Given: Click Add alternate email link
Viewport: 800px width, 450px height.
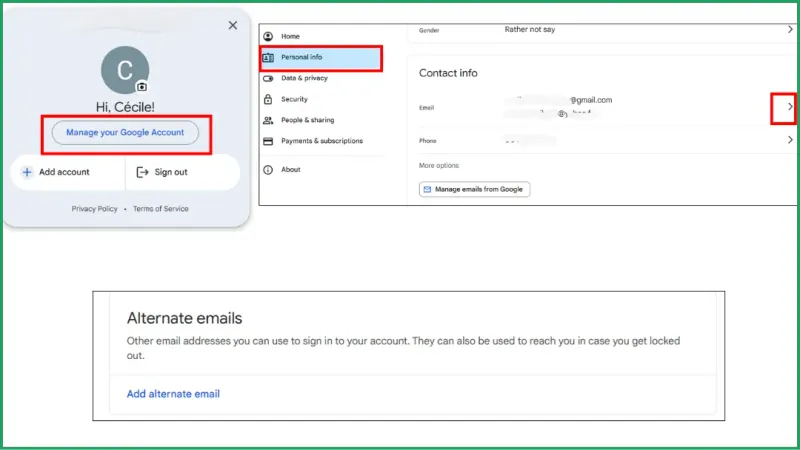Looking at the screenshot, I should click(173, 394).
